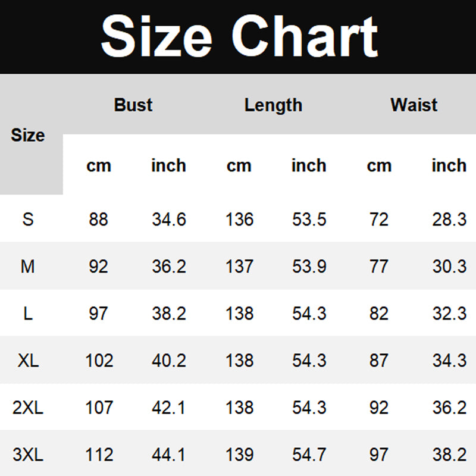Image resolution: width=476 pixels, height=476 pixels.
Task: Click the Size Chart title heading
Action: 239,36
